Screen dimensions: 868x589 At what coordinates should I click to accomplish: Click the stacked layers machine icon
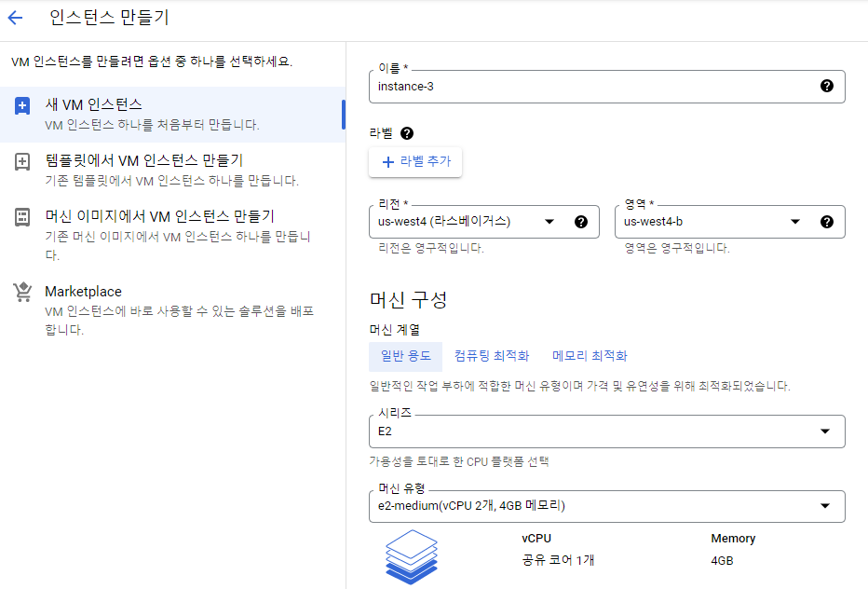pyautogui.click(x=412, y=556)
